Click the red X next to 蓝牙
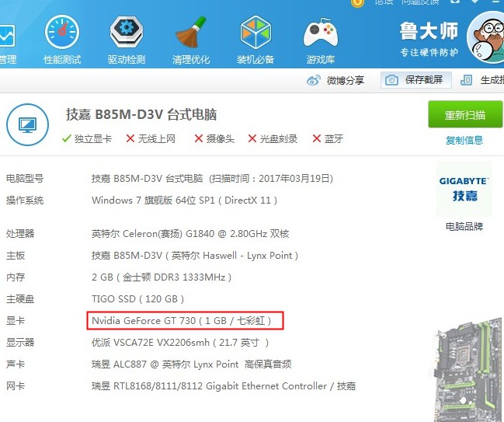The height and width of the screenshot is (422, 504). click(x=317, y=138)
